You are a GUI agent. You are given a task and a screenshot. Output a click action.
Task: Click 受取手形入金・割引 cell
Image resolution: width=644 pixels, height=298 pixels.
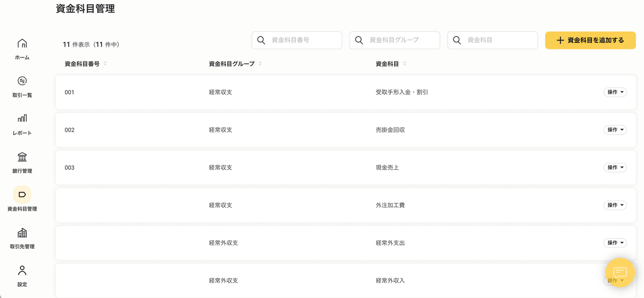click(x=402, y=92)
